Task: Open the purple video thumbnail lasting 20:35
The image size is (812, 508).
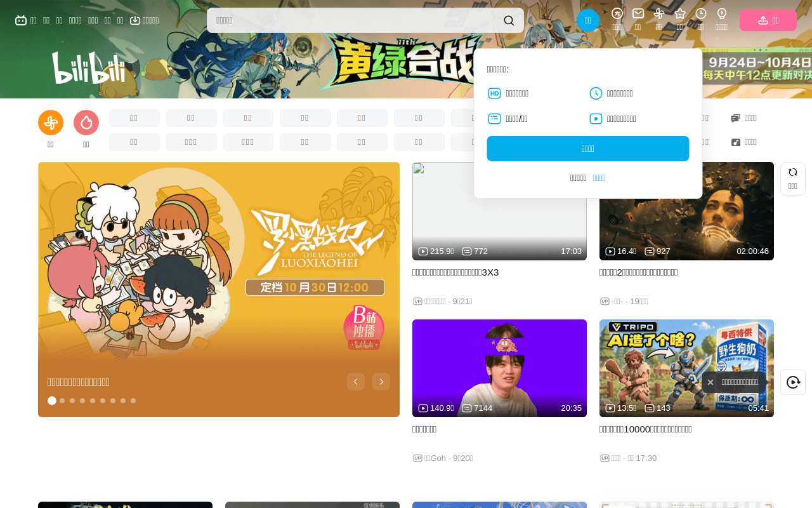Action: tap(499, 368)
